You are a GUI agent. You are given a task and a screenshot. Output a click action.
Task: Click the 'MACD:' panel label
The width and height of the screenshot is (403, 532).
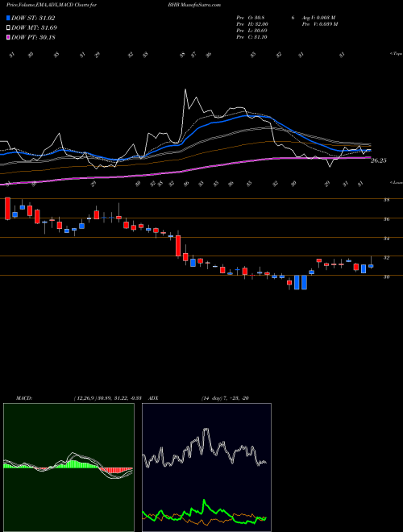pyautogui.click(x=24, y=398)
